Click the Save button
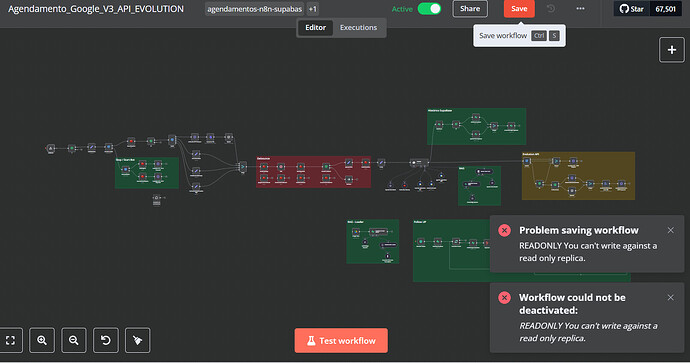This screenshot has width=690, height=363. pyautogui.click(x=519, y=9)
